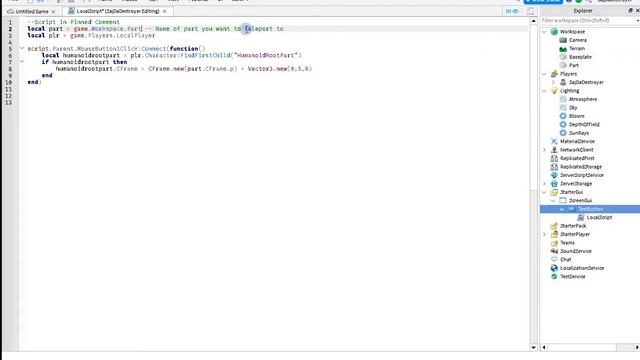This screenshot has width=640, height=360.
Task: Collapse the selected TextButton node
Action: coord(562,209)
